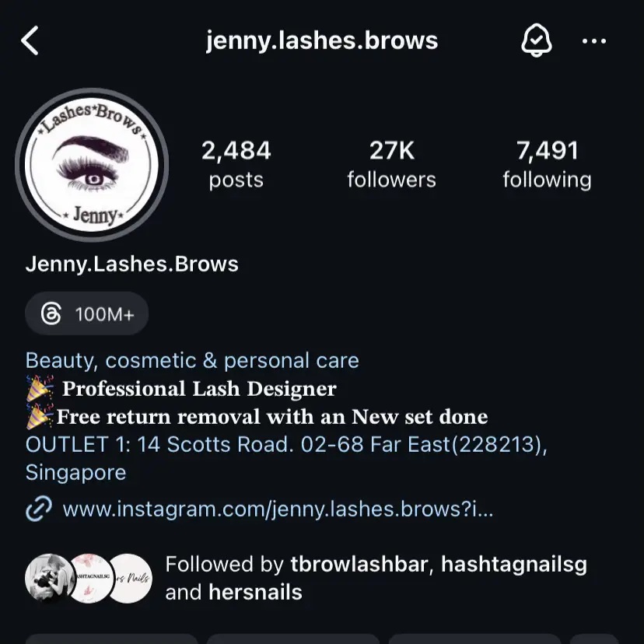Tap the back arrow icon
Image resolution: width=644 pixels, height=644 pixels.
pyautogui.click(x=30, y=40)
